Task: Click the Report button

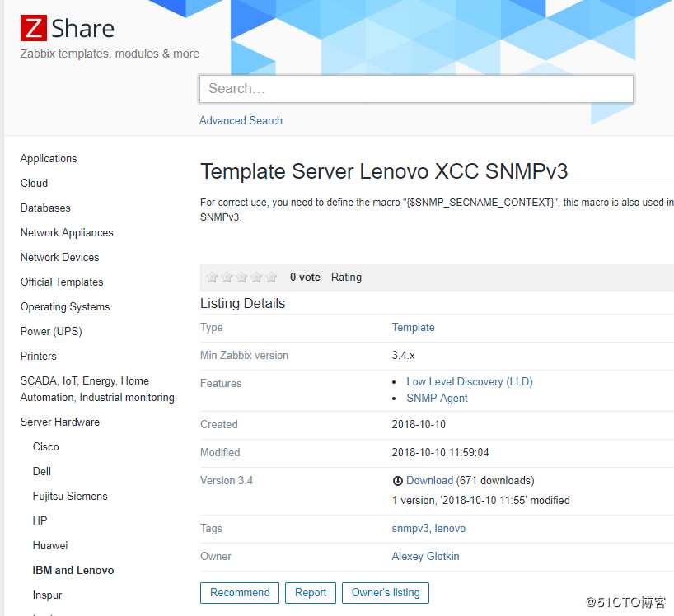Action: coord(311,593)
